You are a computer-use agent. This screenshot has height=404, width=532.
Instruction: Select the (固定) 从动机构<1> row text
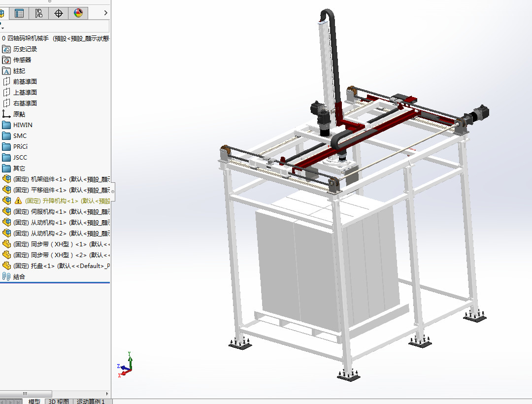point(62,223)
